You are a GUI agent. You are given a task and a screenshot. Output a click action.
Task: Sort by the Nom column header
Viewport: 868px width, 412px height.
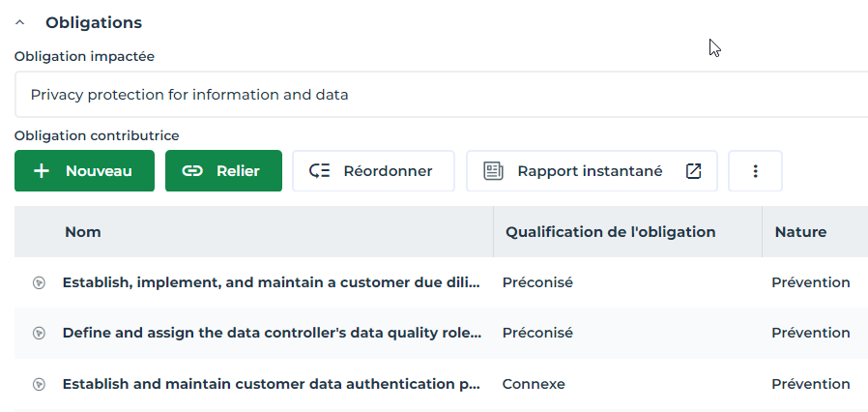83,232
